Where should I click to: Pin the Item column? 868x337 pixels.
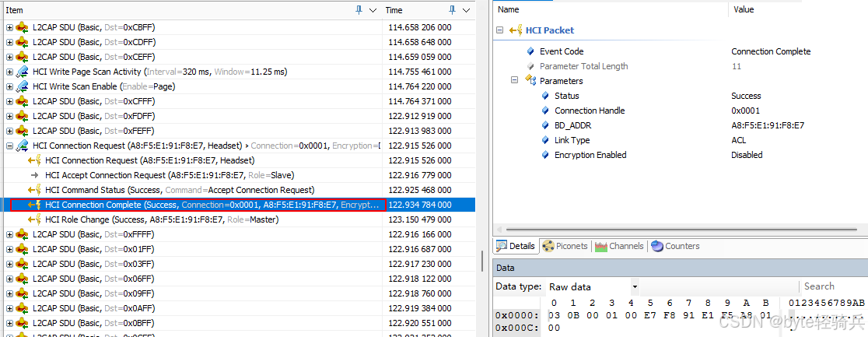[x=359, y=10]
